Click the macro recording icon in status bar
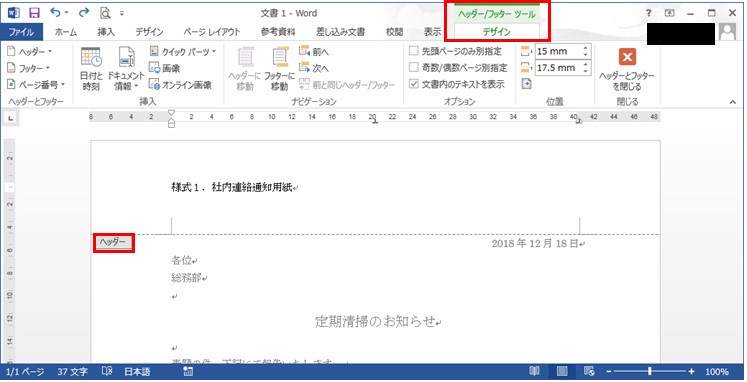The image size is (747, 382). tap(188, 371)
